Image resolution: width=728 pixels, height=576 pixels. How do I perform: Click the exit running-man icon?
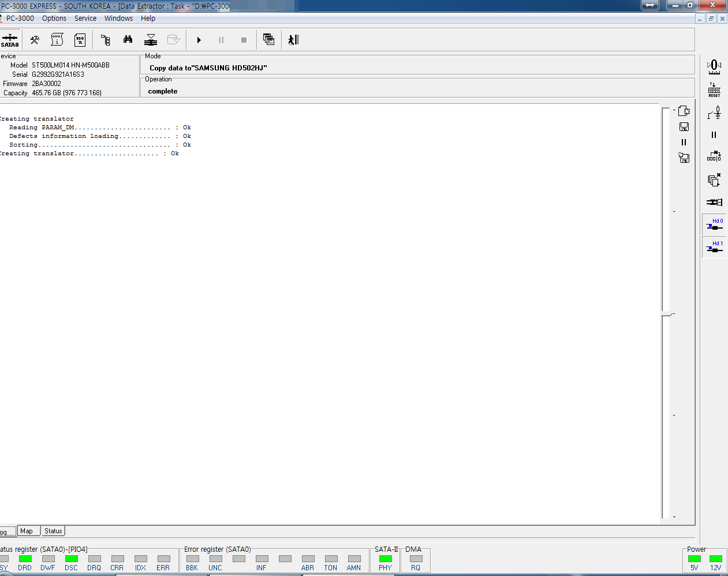pos(293,40)
